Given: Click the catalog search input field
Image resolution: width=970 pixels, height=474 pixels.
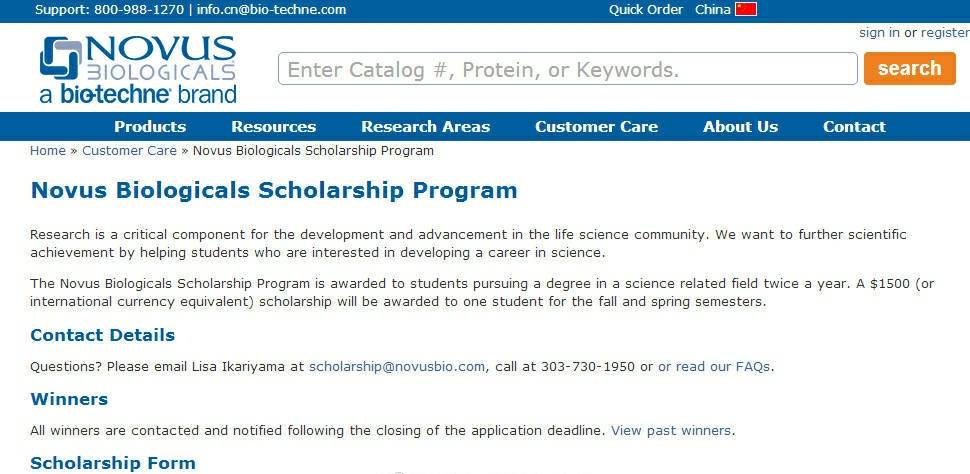Looking at the screenshot, I should [x=567, y=69].
